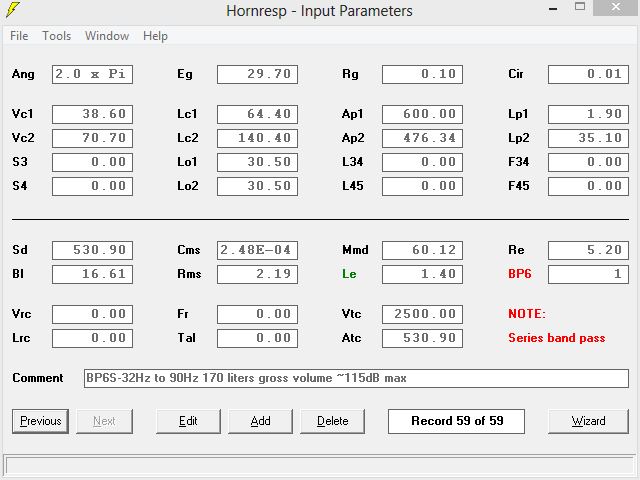Click the Comment label
Image resolution: width=640 pixels, height=480 pixels.
pos(38,378)
